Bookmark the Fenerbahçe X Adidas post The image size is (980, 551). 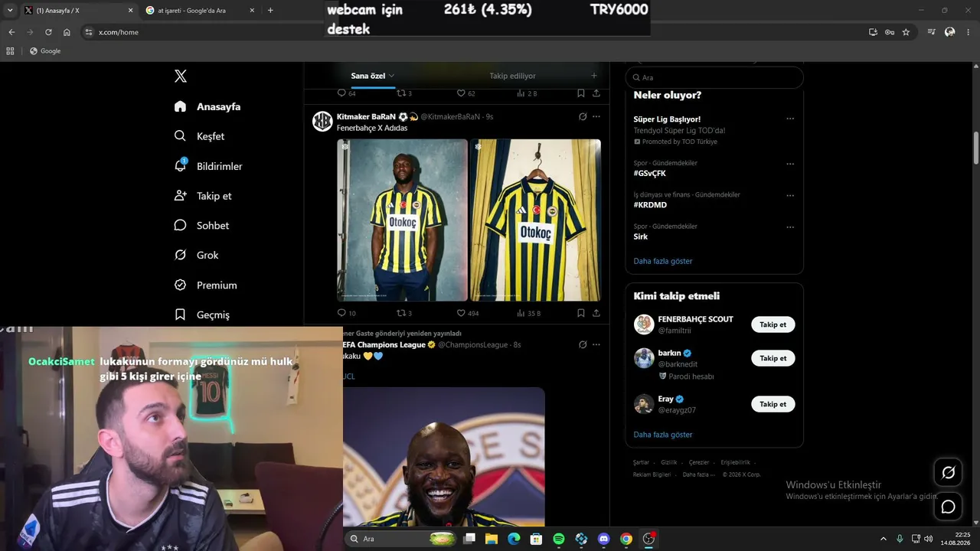tap(580, 313)
